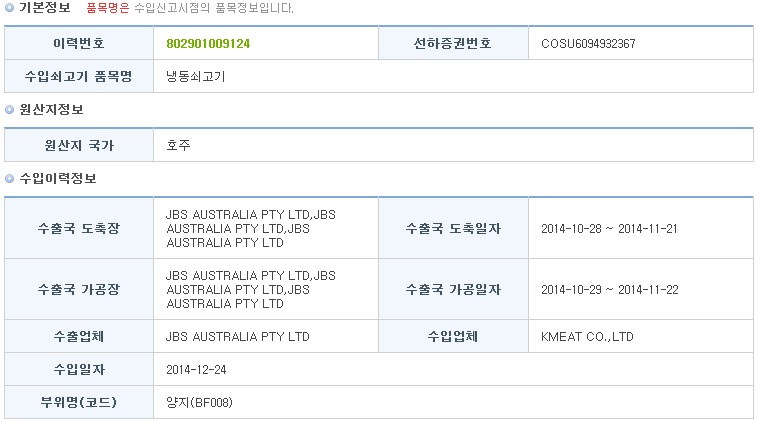Click the 수입쇠고기 품목명 label cell
The width and height of the screenshot is (757, 421).
(79, 76)
